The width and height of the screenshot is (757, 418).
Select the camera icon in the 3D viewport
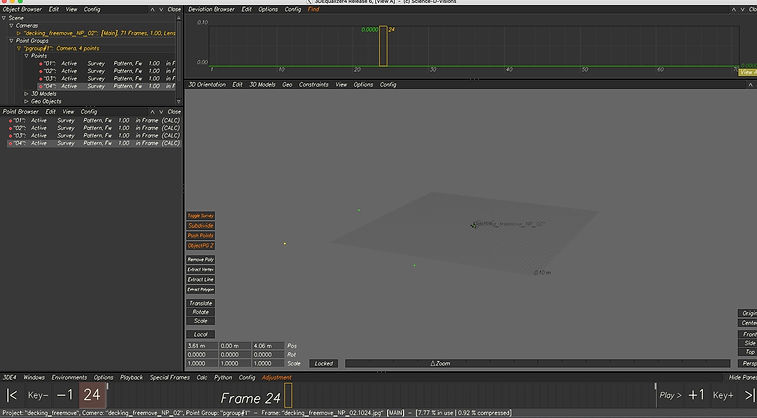(x=474, y=225)
